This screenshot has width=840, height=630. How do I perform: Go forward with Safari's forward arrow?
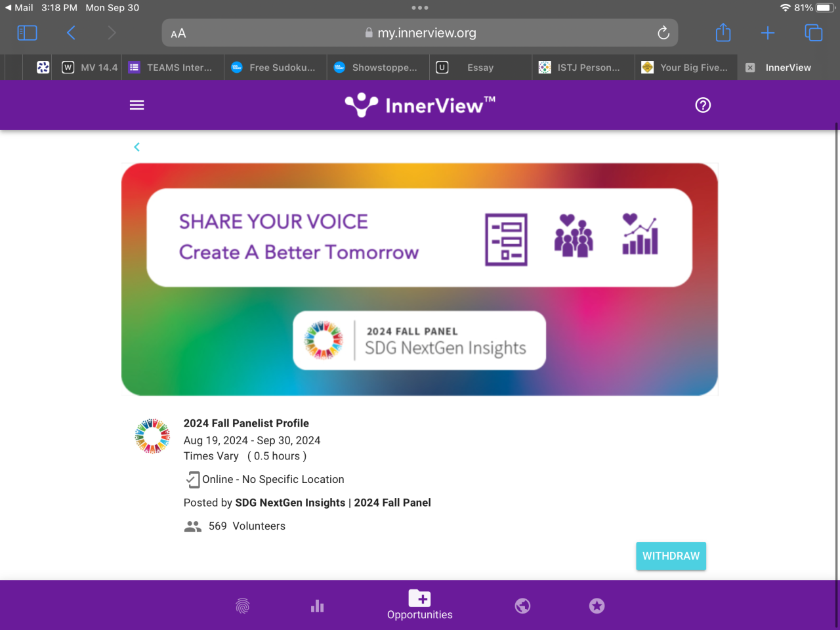(112, 33)
